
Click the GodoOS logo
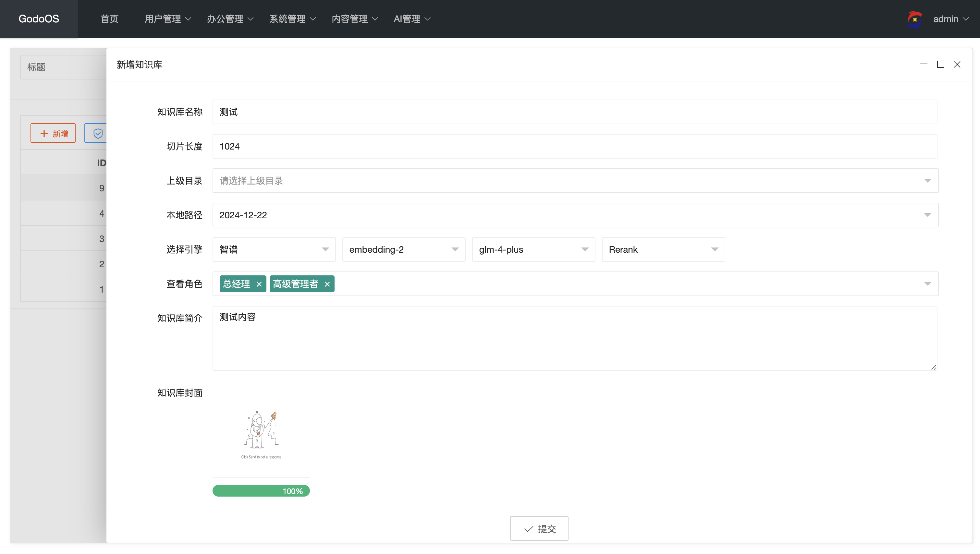(39, 18)
